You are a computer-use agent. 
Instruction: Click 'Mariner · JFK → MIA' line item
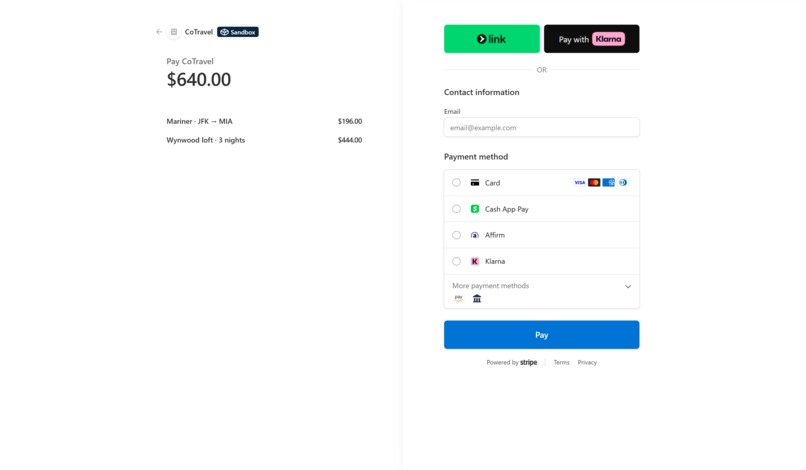coord(199,121)
